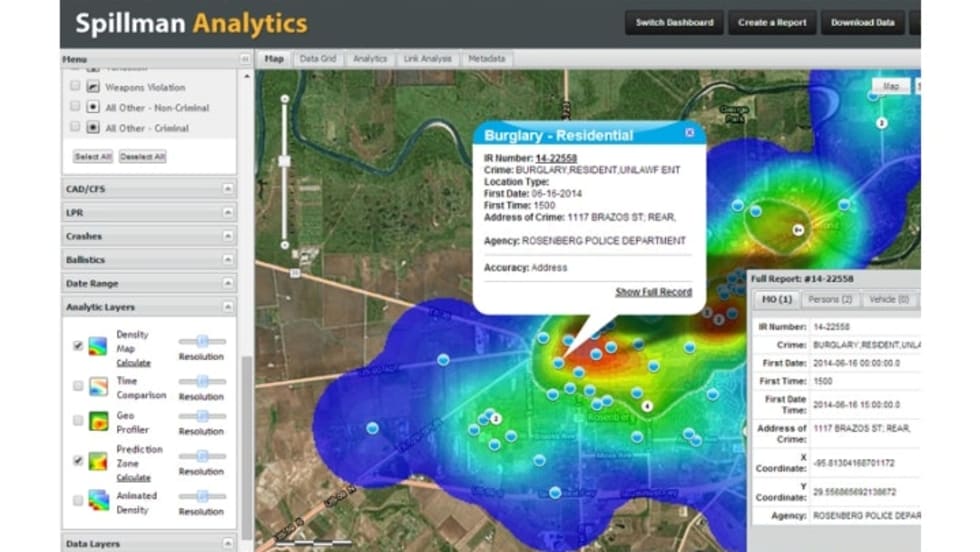Enable the Geo Profiler checkbox
The width and height of the screenshot is (980, 552).
click(x=78, y=421)
